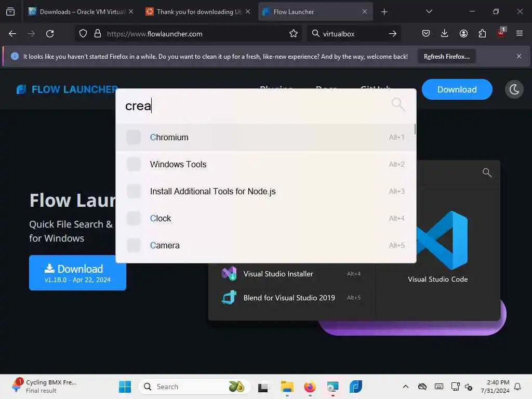Click the Firefox taskbar icon
The height and width of the screenshot is (399, 532).
click(x=310, y=387)
